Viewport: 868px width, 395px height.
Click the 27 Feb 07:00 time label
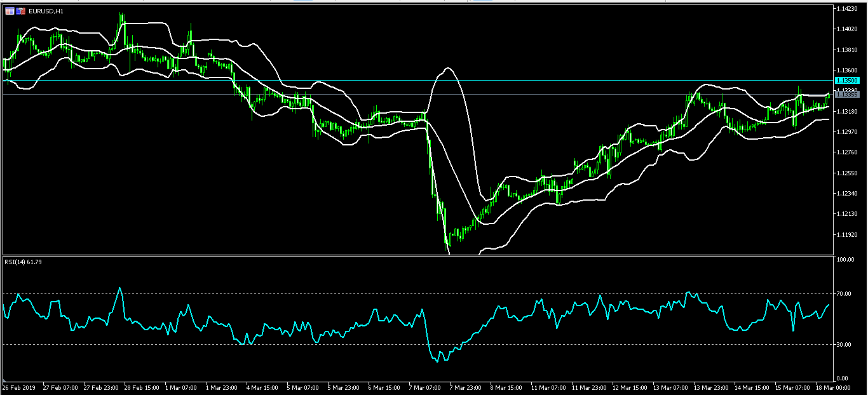tap(60, 387)
